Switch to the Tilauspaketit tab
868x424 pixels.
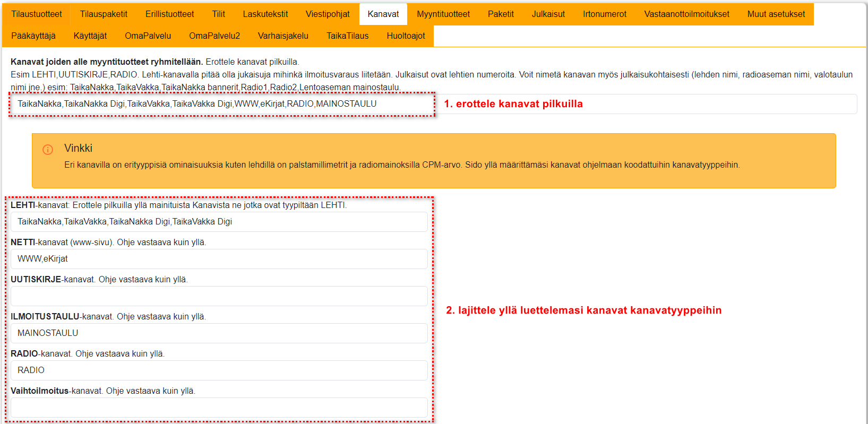click(104, 14)
